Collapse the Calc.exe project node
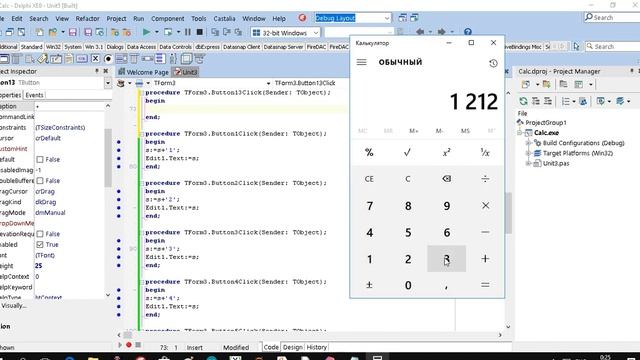 pyautogui.click(x=520, y=133)
